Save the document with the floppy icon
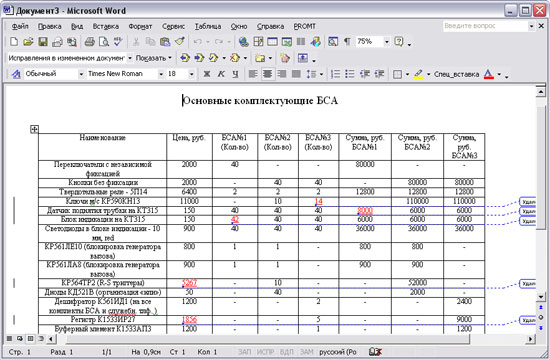This screenshot has height=360, width=550. coord(43,42)
